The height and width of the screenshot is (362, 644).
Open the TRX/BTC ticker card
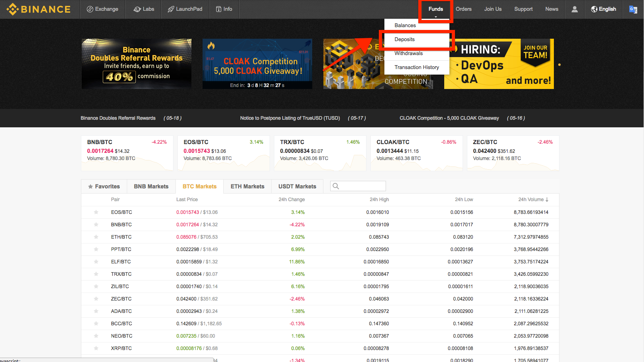click(320, 153)
